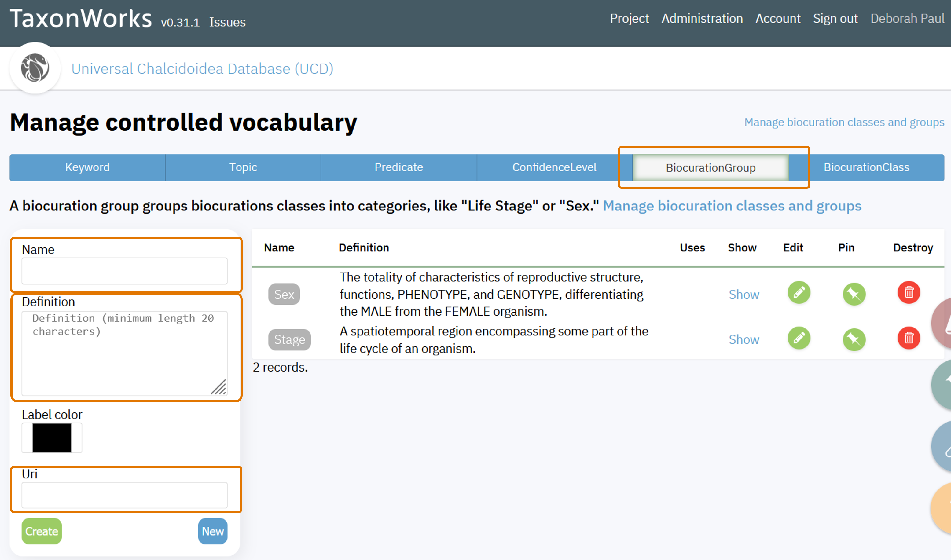Open the Issues link in header
Screen dimensions: 951x560
point(227,22)
